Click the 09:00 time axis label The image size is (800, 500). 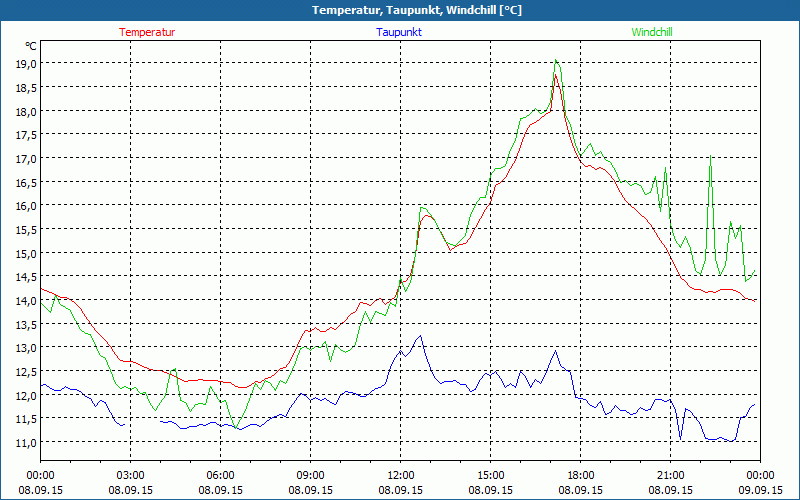[x=310, y=475]
